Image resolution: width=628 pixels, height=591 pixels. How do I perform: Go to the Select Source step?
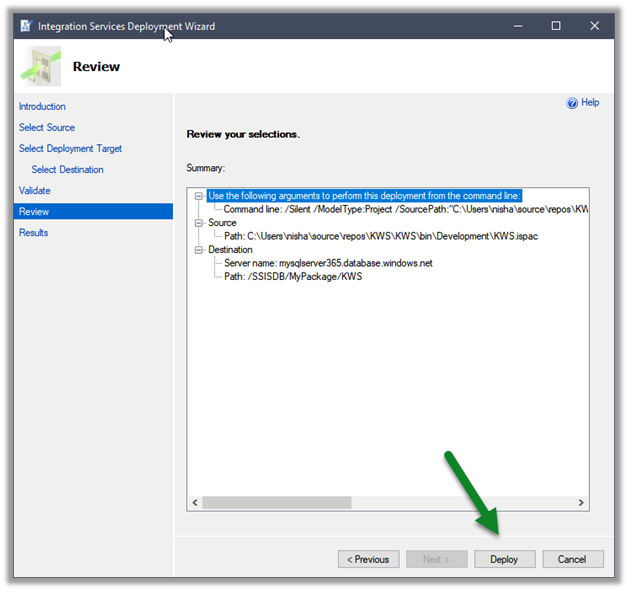(x=47, y=128)
